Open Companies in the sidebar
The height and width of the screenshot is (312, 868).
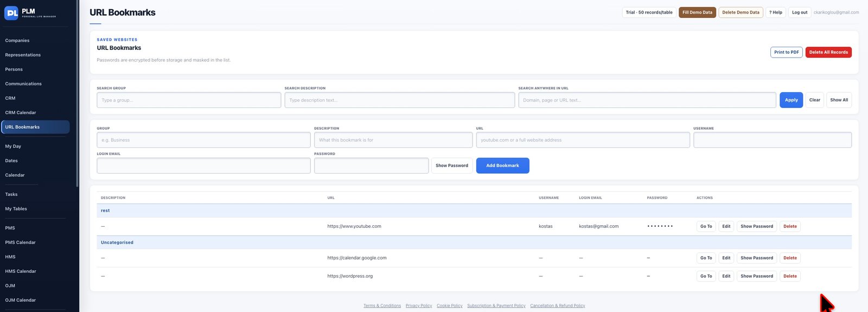pos(17,41)
